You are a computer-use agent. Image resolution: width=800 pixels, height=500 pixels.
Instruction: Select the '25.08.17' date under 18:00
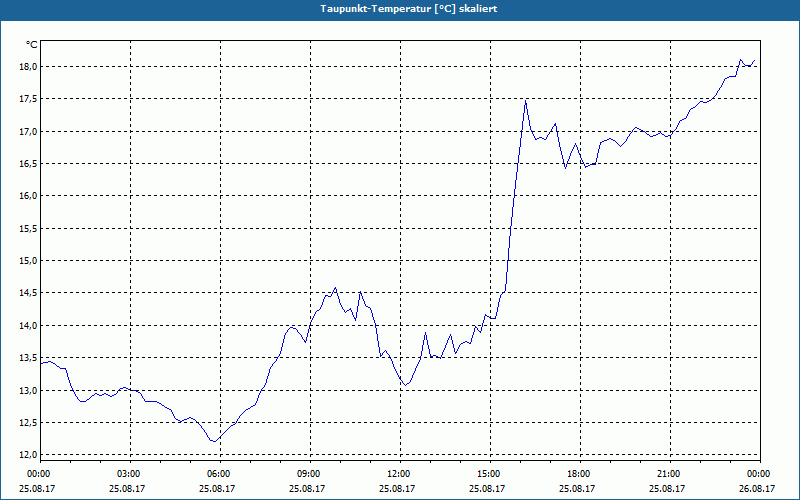[x=577, y=488]
